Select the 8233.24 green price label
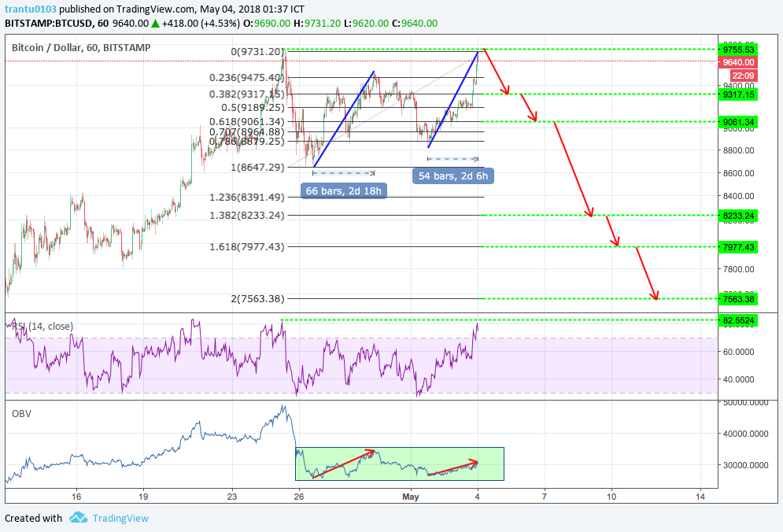This screenshot has width=783, height=532. [x=738, y=216]
